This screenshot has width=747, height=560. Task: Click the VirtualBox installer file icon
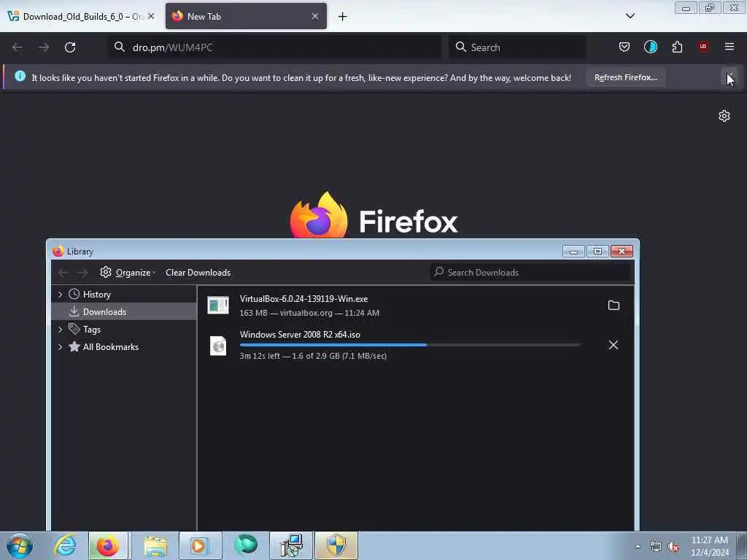click(x=218, y=306)
